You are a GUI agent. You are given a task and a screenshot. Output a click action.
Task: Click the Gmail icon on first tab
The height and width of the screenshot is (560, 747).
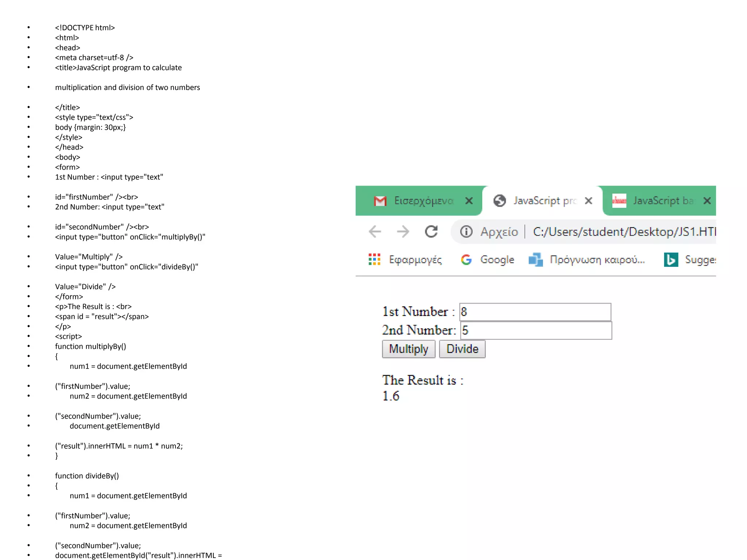pyautogui.click(x=380, y=201)
